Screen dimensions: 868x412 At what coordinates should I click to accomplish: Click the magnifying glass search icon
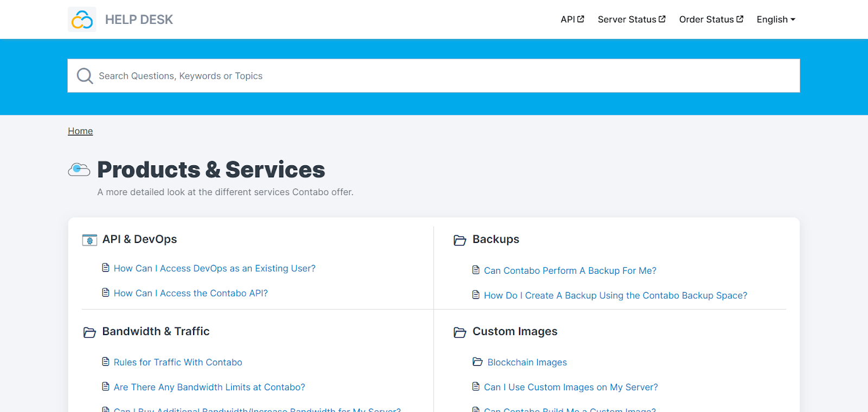tap(85, 76)
